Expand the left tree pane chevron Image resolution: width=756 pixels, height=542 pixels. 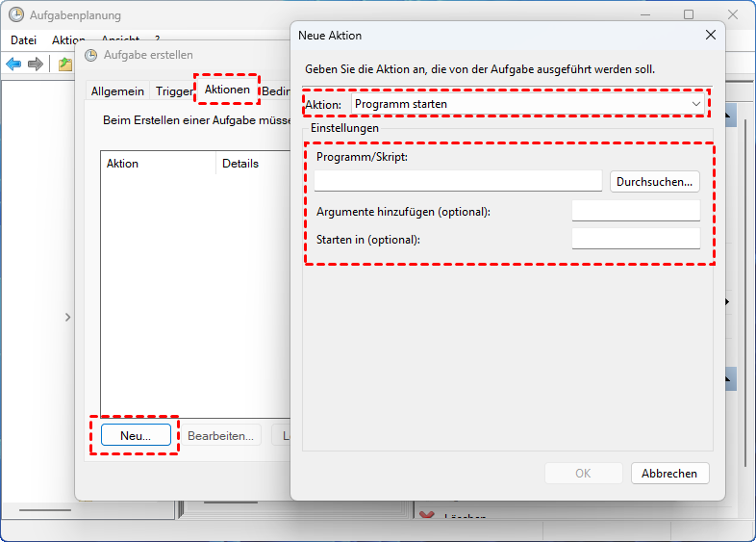(66, 317)
